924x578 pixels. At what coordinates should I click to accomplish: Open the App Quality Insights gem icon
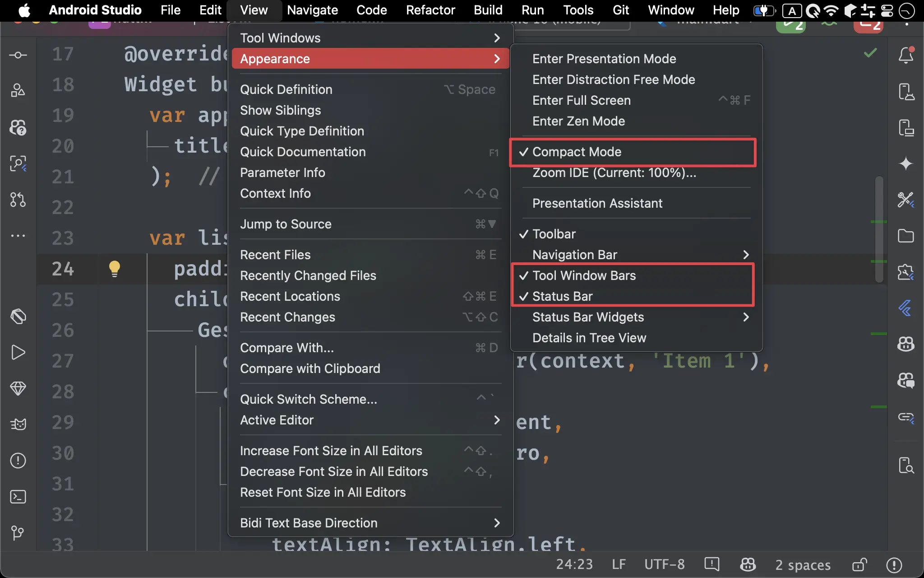[18, 388]
